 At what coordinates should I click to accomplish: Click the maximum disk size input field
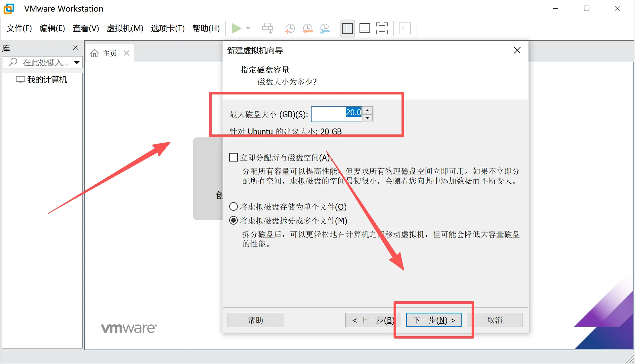337,114
